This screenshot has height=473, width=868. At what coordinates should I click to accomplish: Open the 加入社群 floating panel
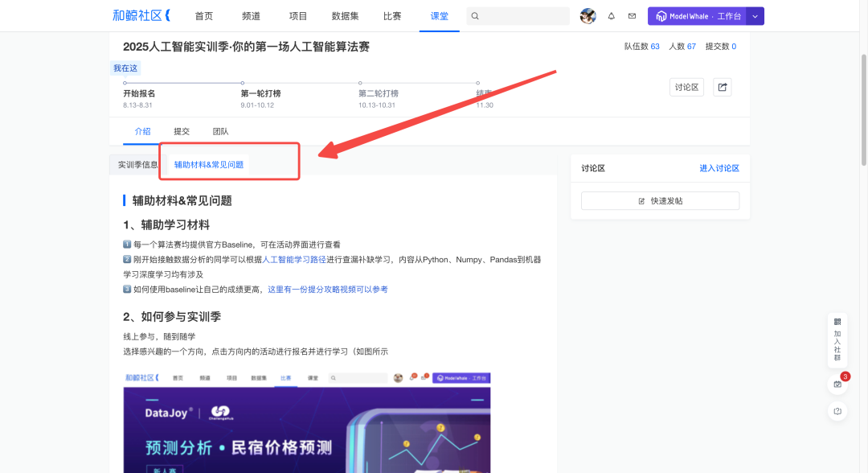click(x=837, y=338)
